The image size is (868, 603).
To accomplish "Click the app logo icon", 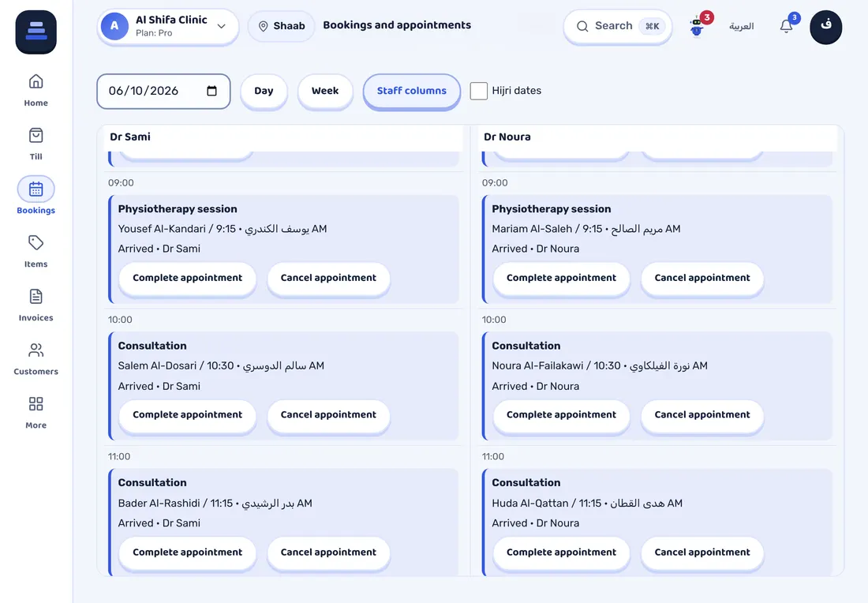I will pyautogui.click(x=36, y=32).
